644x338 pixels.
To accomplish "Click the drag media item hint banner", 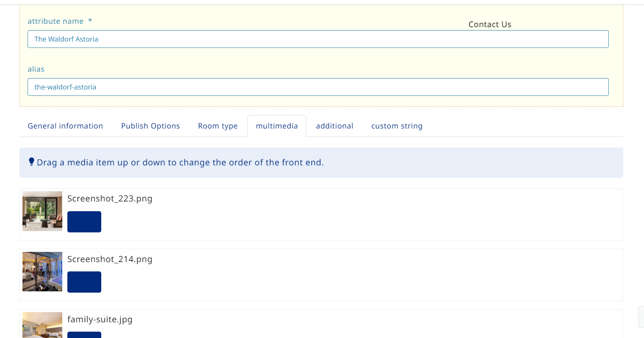I will 321,162.
